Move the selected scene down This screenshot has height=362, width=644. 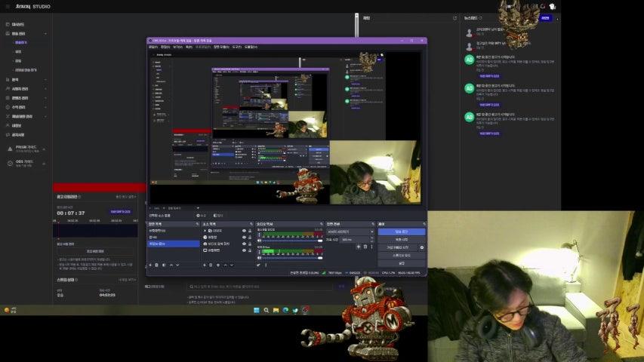pyautogui.click(x=177, y=265)
